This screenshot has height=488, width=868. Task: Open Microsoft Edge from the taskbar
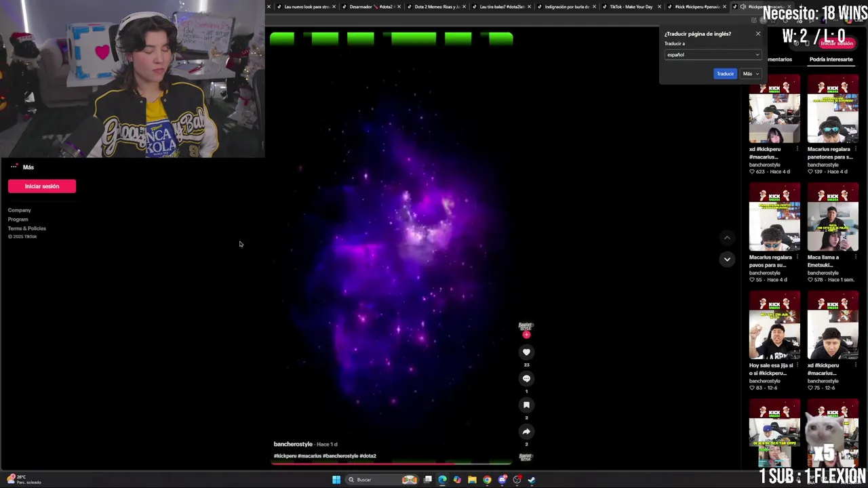(x=442, y=480)
